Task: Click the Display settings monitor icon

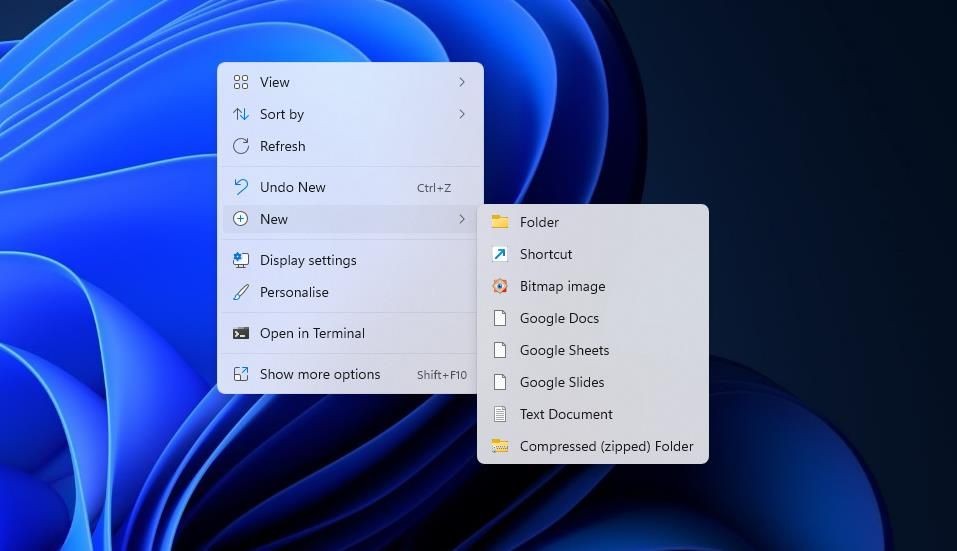Action: [x=240, y=260]
